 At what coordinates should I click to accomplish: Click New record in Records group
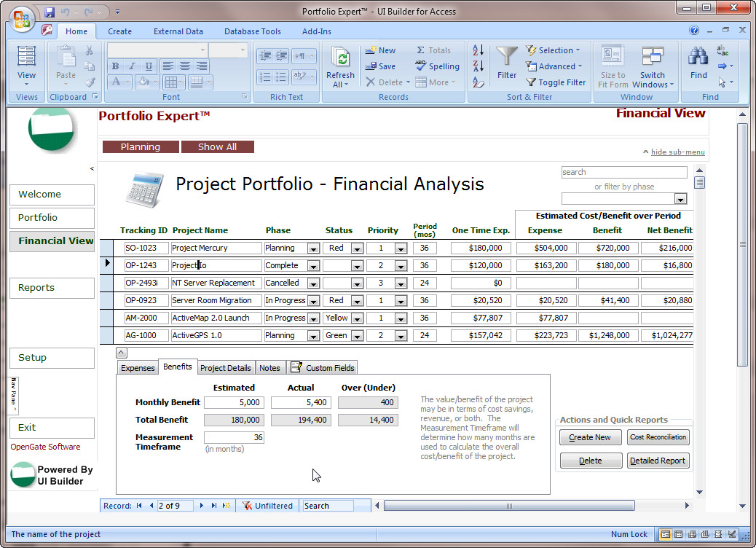coord(380,50)
